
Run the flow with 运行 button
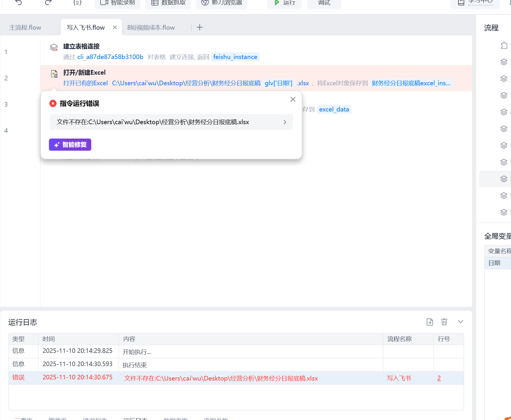click(x=284, y=3)
